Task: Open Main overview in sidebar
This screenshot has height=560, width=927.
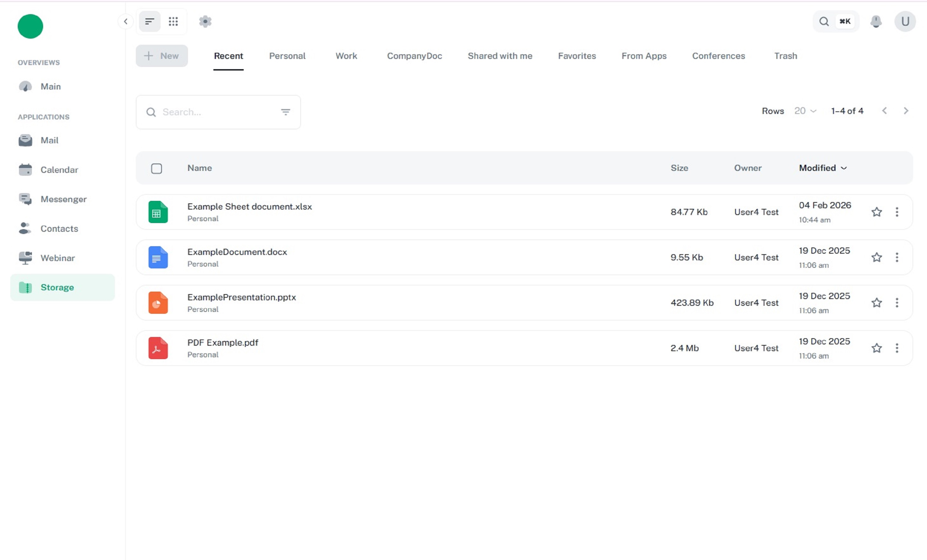Action: coord(62,87)
